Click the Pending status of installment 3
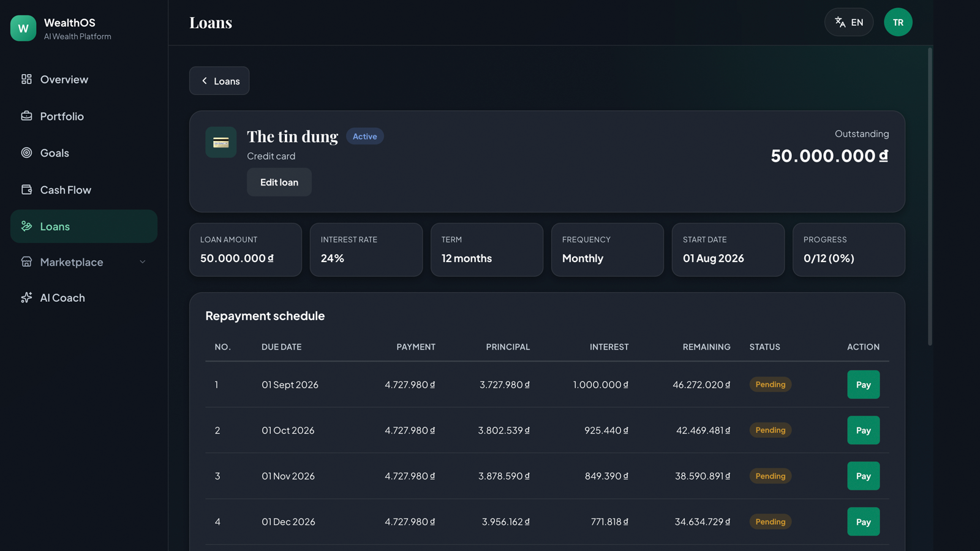 click(771, 476)
